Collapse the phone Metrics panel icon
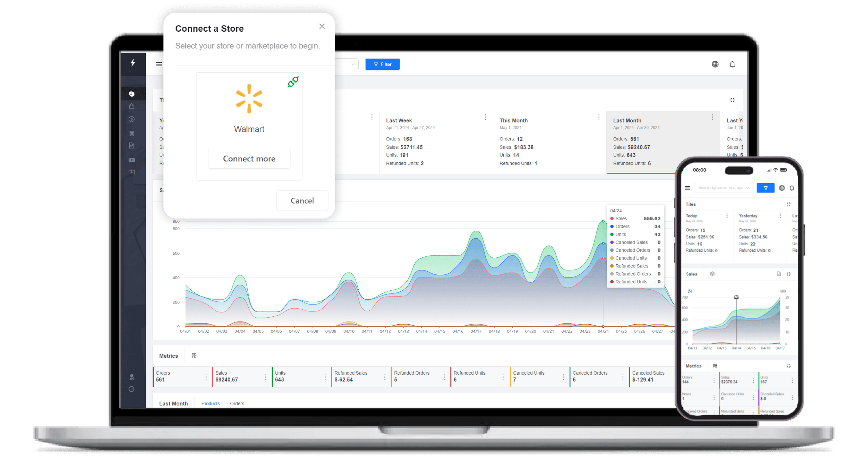 (788, 366)
